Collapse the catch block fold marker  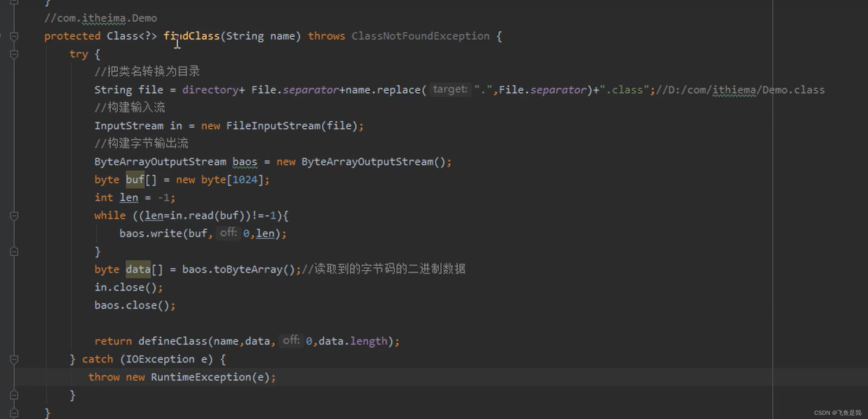(14, 359)
